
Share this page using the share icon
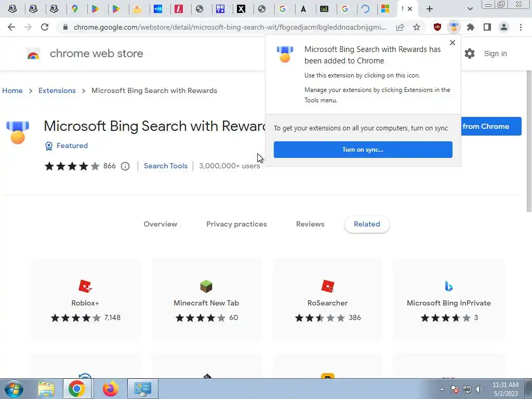click(x=400, y=27)
